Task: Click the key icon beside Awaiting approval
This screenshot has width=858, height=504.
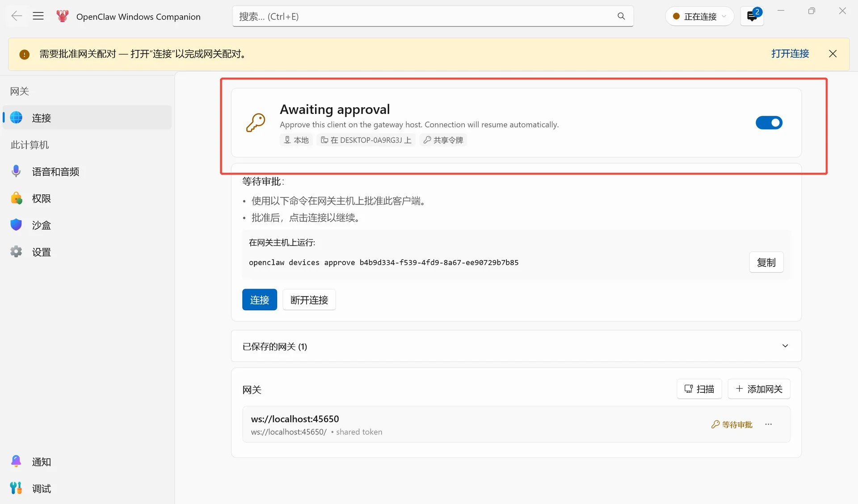Action: point(256,122)
